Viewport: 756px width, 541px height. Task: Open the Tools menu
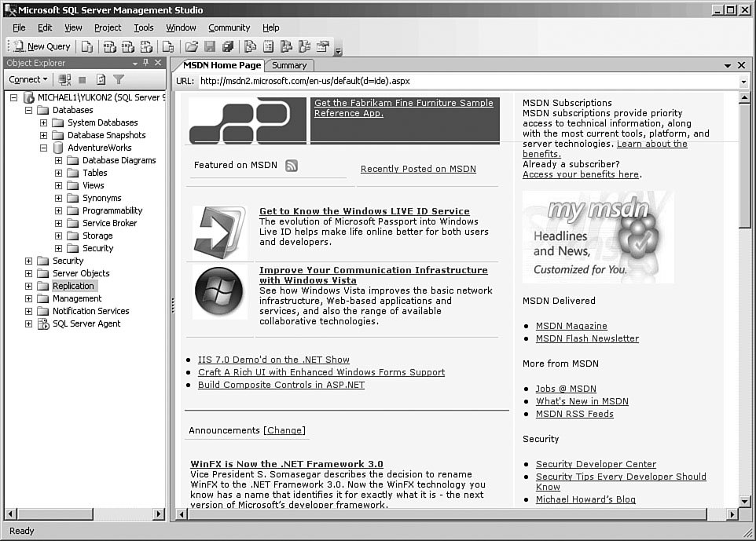pos(144,28)
